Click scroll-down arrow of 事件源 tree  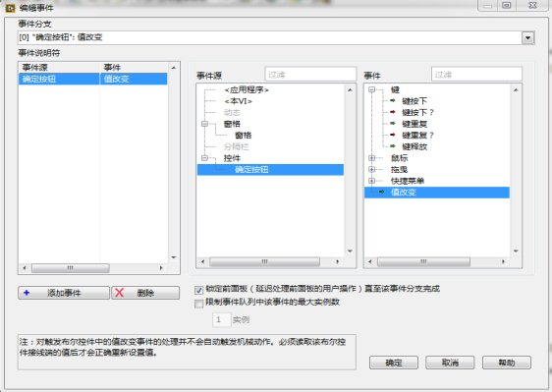(x=350, y=252)
